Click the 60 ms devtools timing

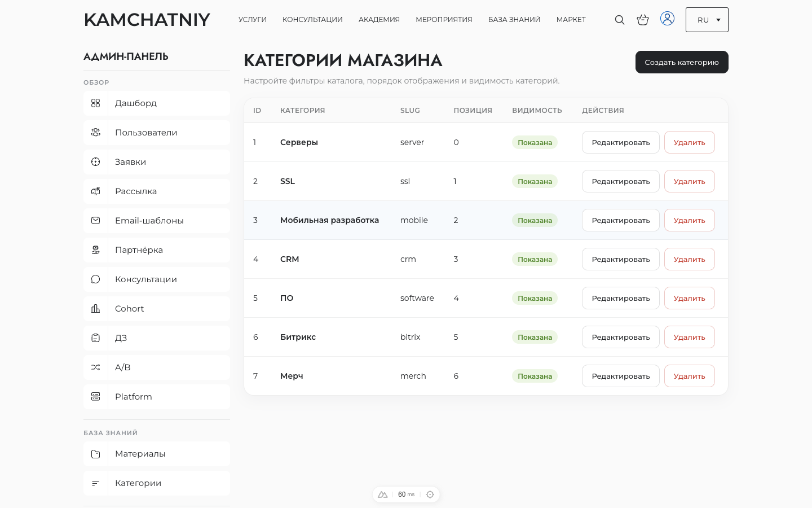[406, 494]
